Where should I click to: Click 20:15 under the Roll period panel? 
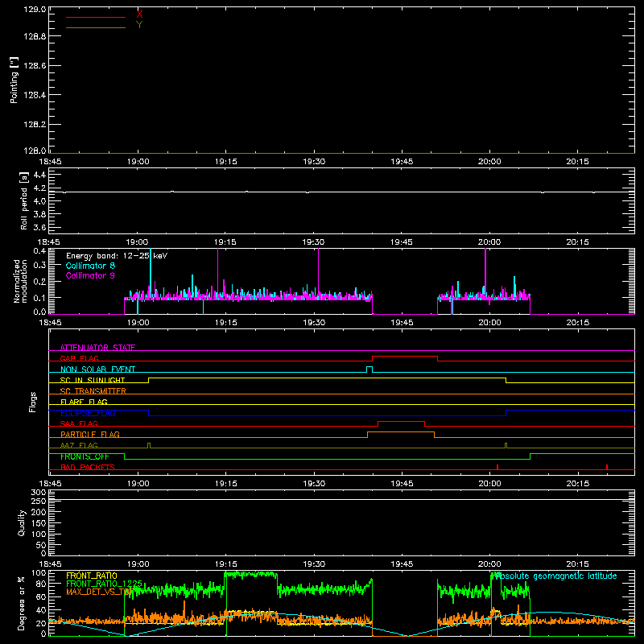[577, 242]
